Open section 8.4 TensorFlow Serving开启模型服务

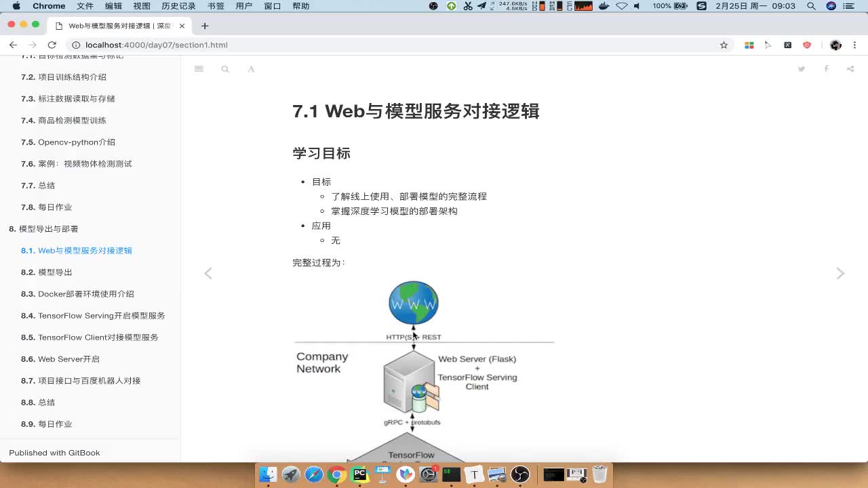[93, 315]
